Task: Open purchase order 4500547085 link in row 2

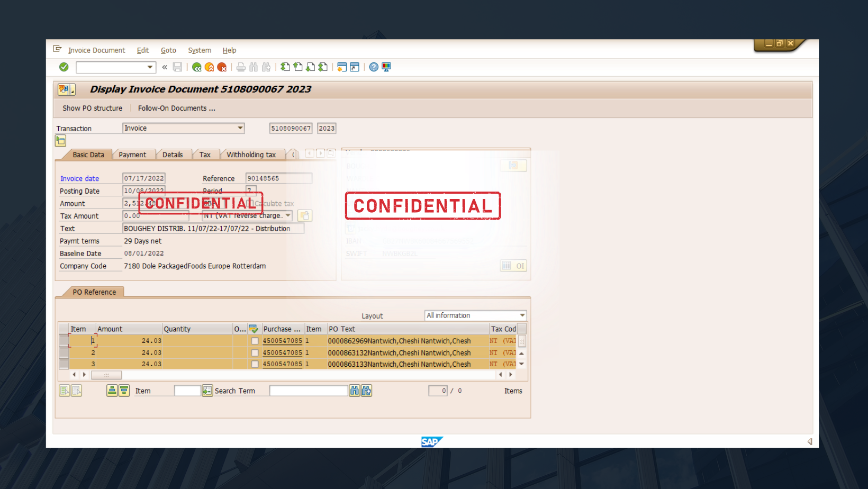Action: click(283, 353)
